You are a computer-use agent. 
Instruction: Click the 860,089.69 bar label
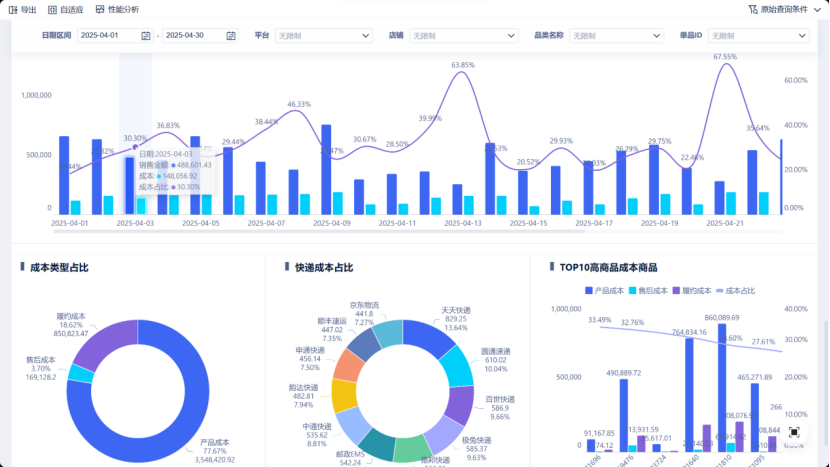(x=721, y=318)
